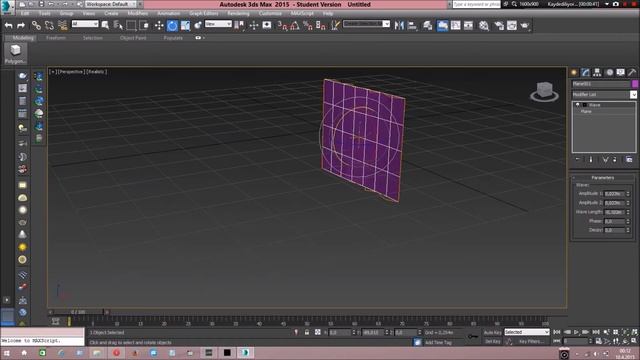The width and height of the screenshot is (640, 360).
Task: Click Select and Place tool
Action: click(x=198, y=25)
